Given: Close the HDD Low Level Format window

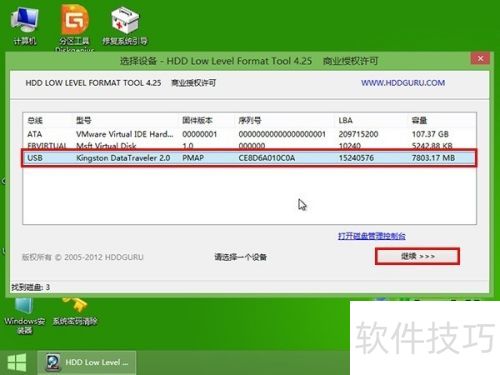Looking at the screenshot, I should point(480,59).
